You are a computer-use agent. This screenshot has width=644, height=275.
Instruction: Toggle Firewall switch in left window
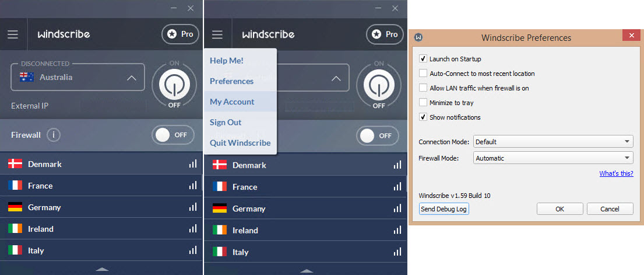point(173,135)
